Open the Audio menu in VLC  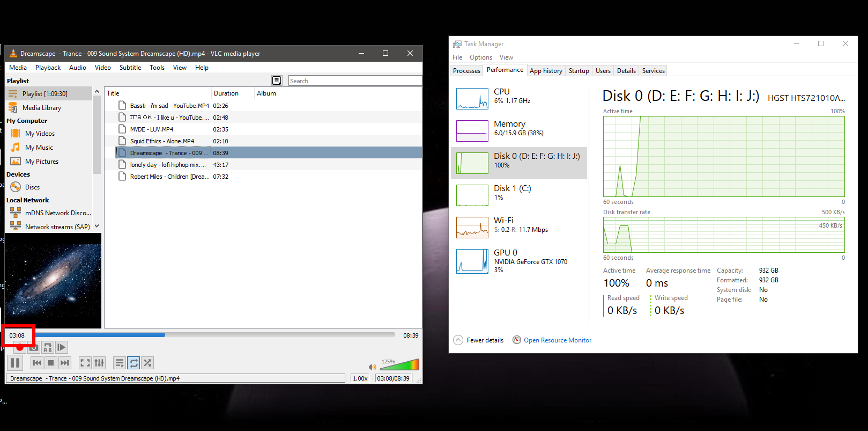pyautogui.click(x=78, y=68)
